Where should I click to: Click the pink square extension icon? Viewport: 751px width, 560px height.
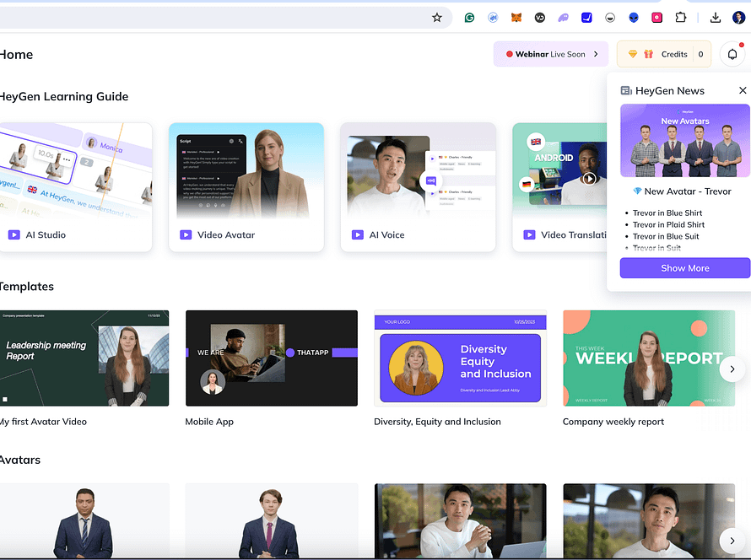(x=657, y=18)
